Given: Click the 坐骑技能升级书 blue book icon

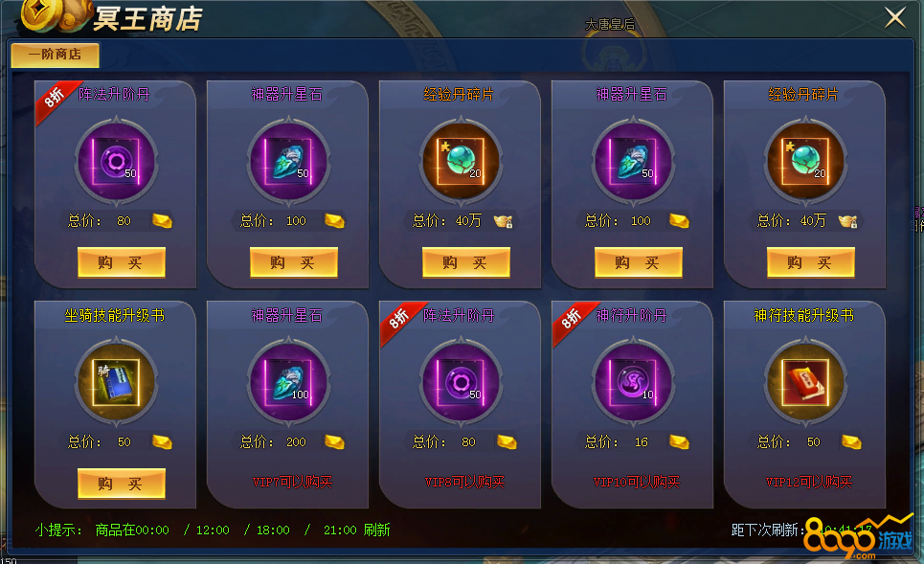Looking at the screenshot, I should 117,382.
